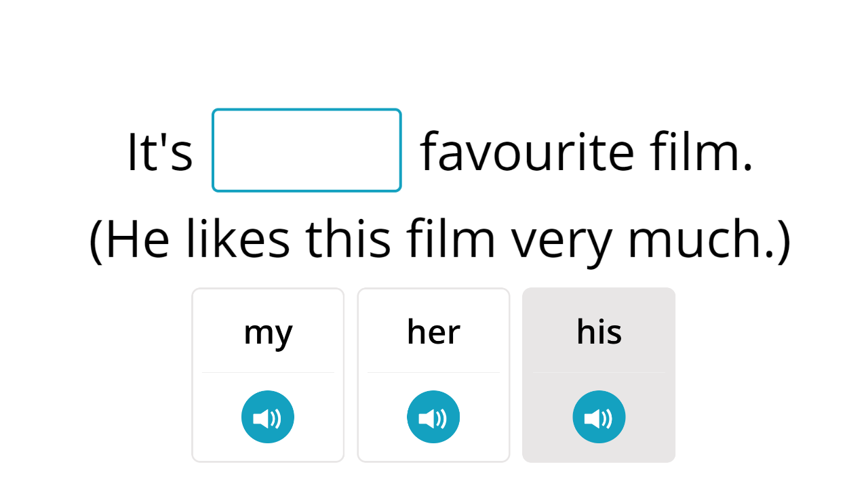Select the 'her' answer word
The height and width of the screenshot is (488, 868).
[433, 332]
